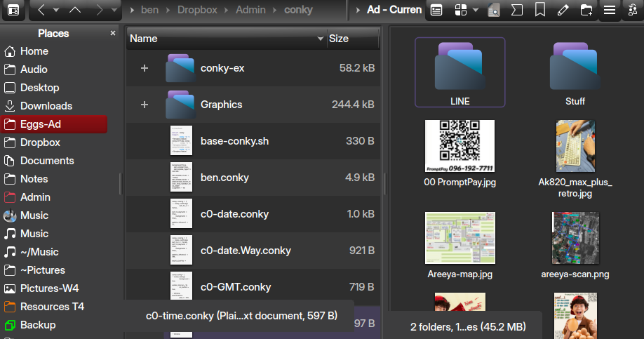
Task: Expand the conky-ex folder row
Action: click(x=145, y=68)
